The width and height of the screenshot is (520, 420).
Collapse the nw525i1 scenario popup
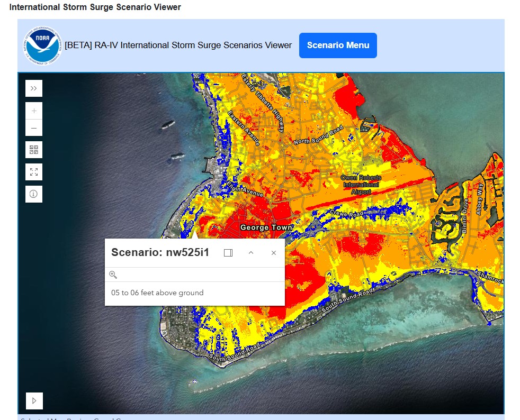click(x=251, y=252)
